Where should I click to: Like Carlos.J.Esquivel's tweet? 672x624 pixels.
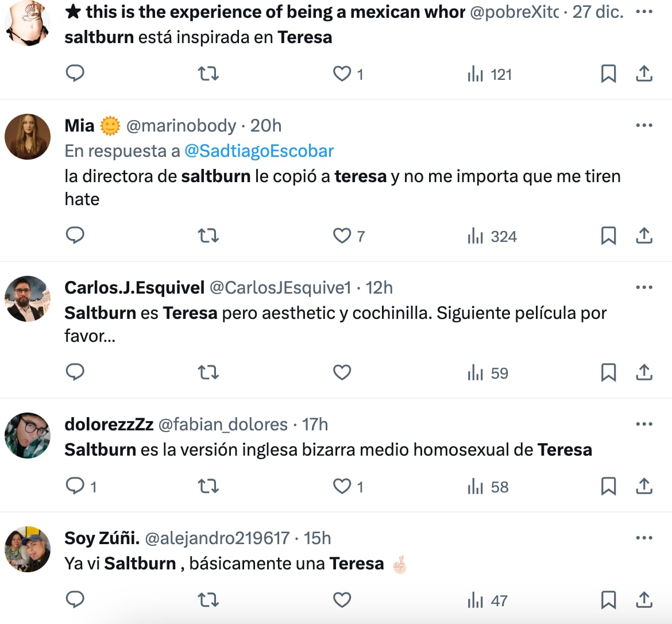tap(342, 372)
